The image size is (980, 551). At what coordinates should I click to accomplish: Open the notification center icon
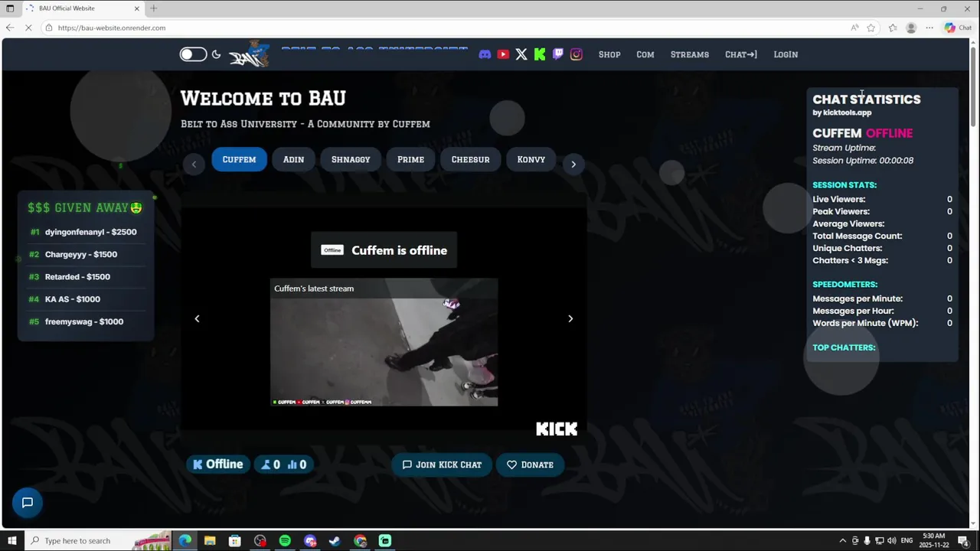(963, 541)
